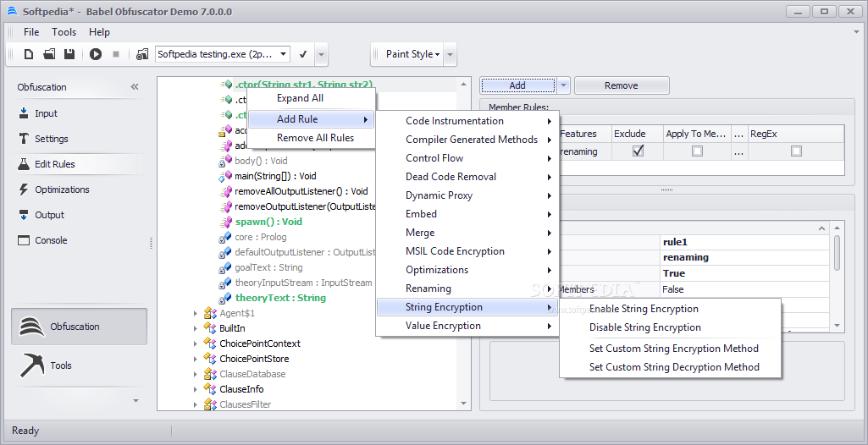Click the method icon next to main(String[])
This screenshot has height=445, width=868.
tap(225, 177)
